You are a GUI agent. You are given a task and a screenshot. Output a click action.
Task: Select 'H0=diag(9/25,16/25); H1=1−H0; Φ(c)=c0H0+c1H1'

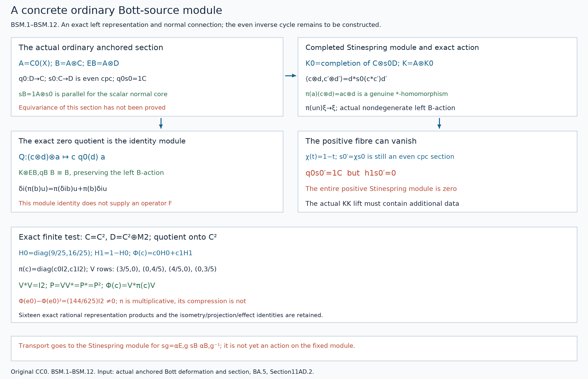click(105, 253)
